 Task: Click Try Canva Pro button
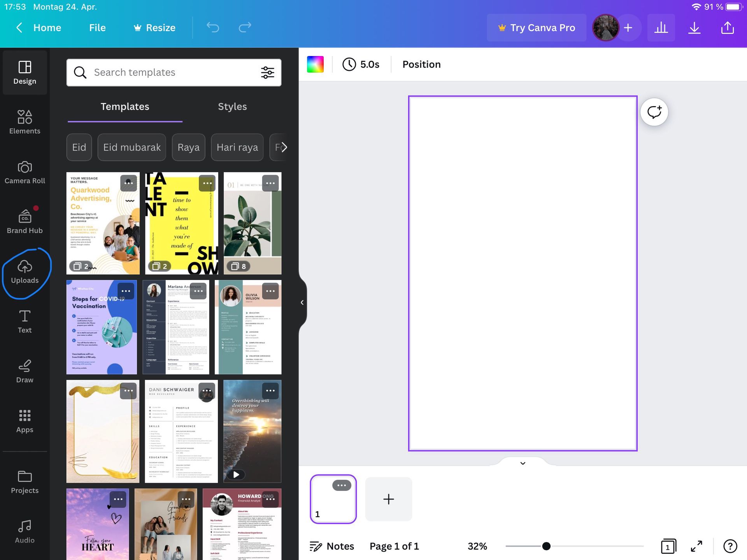click(x=537, y=28)
